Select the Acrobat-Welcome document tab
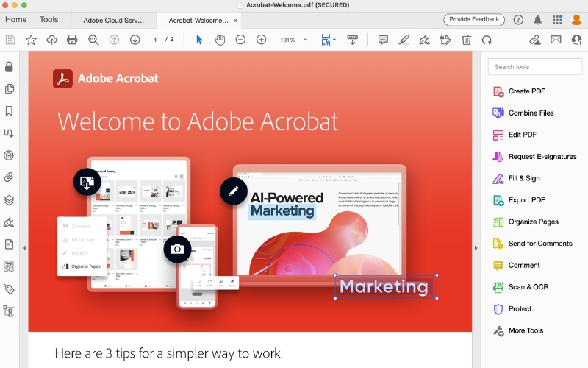 pos(198,21)
